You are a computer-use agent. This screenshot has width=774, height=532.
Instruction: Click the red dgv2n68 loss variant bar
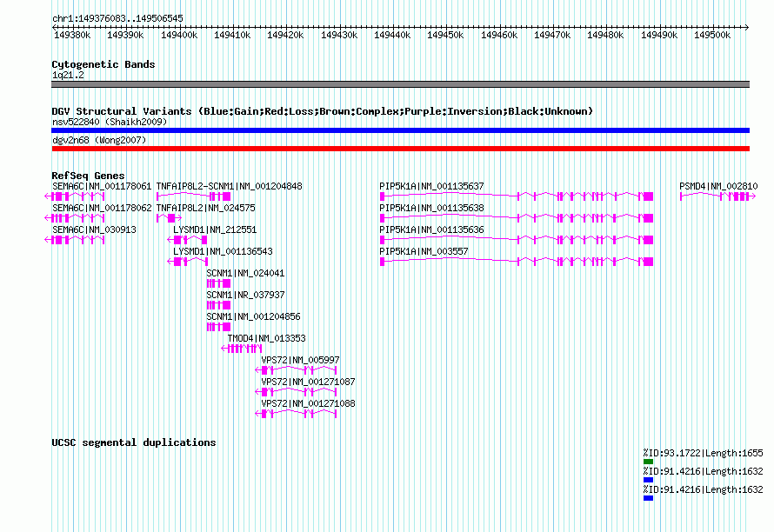[400, 149]
